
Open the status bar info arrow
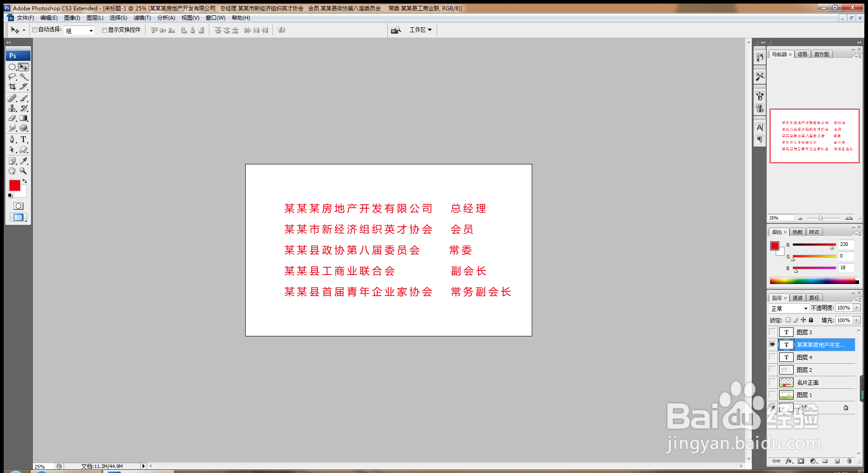[143, 466]
